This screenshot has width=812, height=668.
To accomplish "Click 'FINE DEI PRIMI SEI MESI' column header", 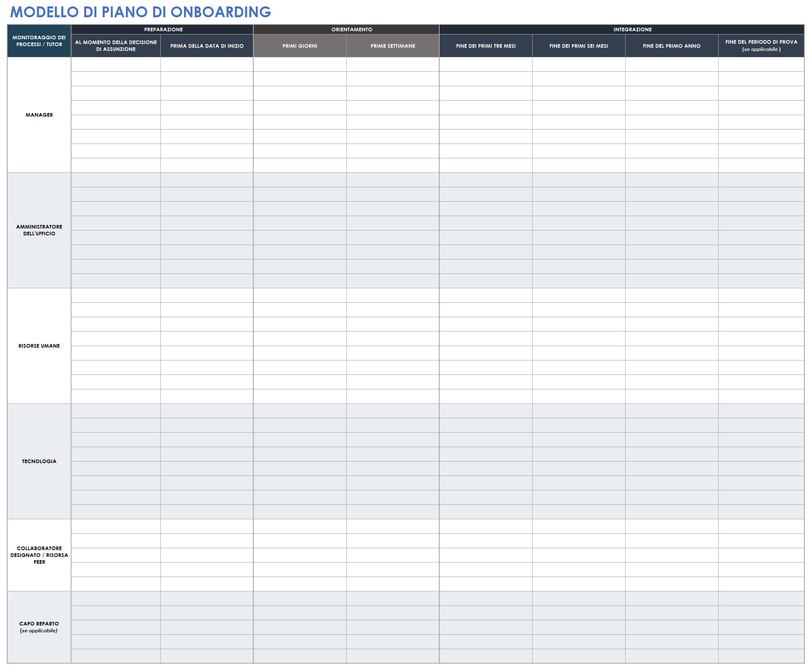I will [579, 46].
